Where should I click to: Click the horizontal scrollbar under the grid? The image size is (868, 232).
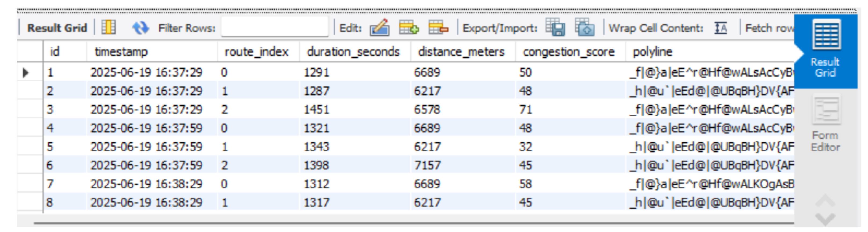[414, 223]
